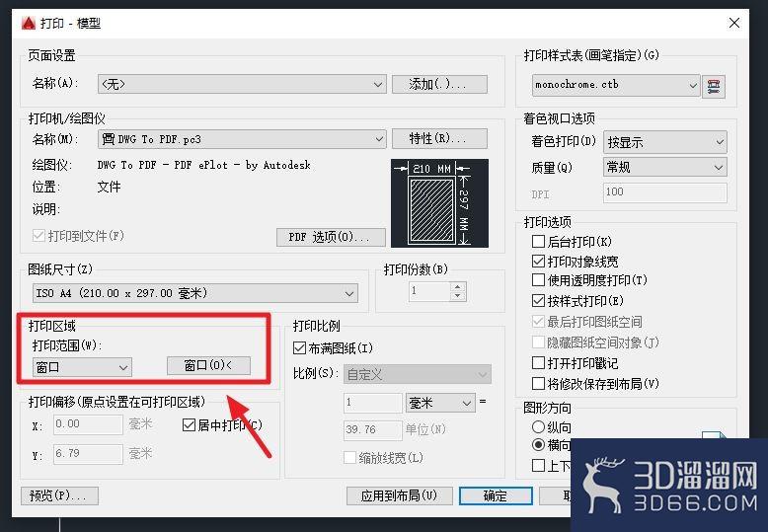Open the plot style table editor icon
Image resolution: width=768 pixels, height=532 pixels.
click(714, 87)
